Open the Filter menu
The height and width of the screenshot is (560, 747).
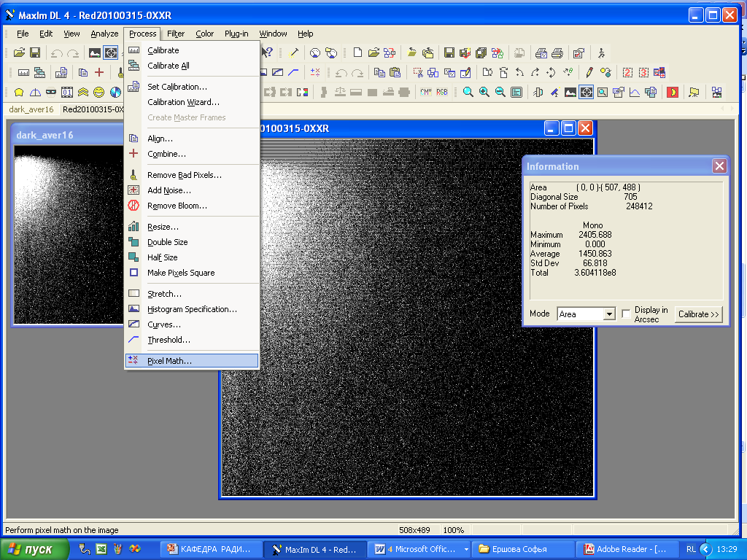coord(175,34)
